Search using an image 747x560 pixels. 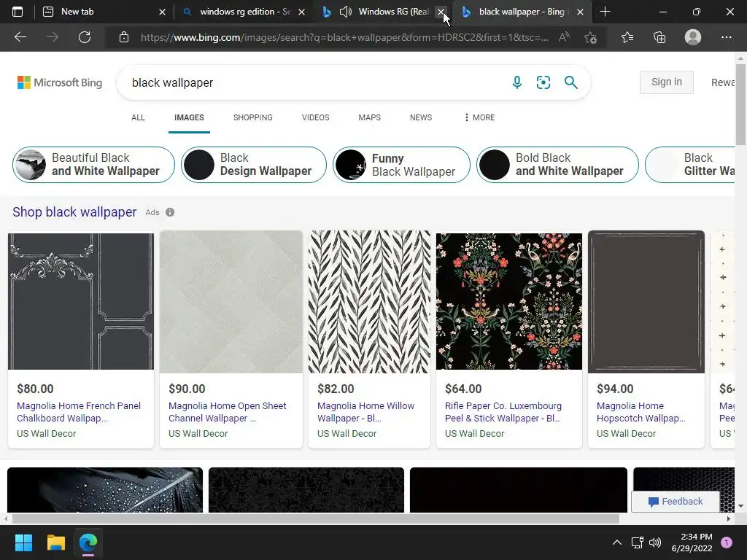coord(543,82)
